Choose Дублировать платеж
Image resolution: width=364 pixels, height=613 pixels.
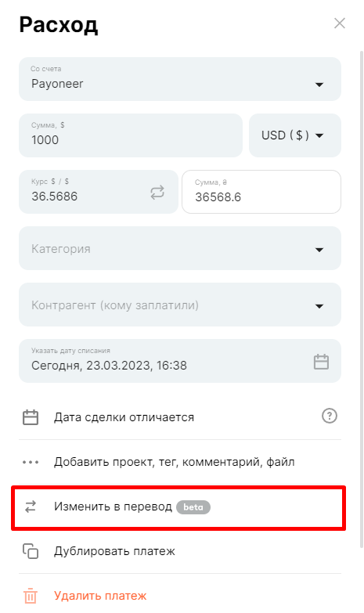click(114, 551)
